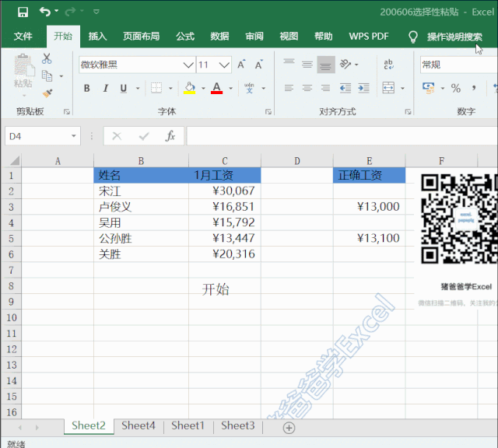The height and width of the screenshot is (448, 498).
Task: Click the Increase Font Size icon
Action: pos(241,65)
